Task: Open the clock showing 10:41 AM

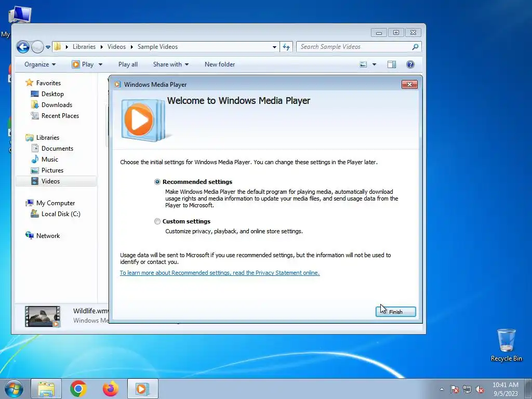Action: point(506,389)
